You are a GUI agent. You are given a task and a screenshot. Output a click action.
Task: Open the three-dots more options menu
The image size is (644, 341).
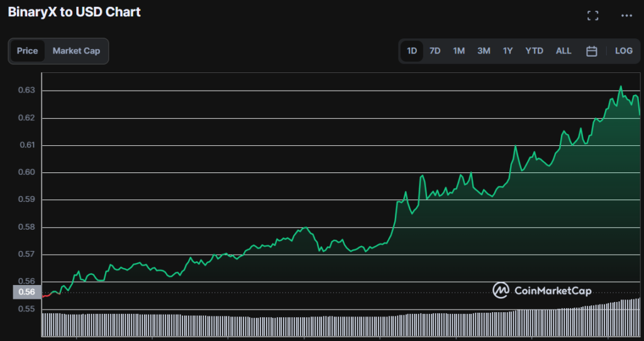point(626,16)
